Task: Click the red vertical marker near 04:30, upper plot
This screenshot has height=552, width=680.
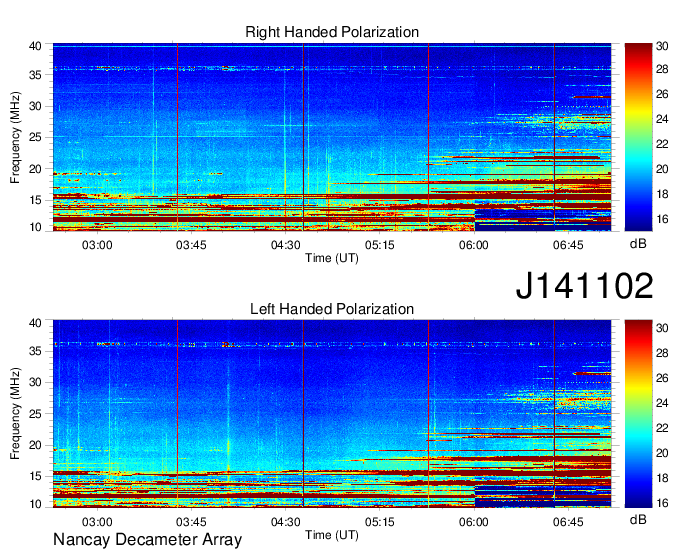Action: coord(303,137)
